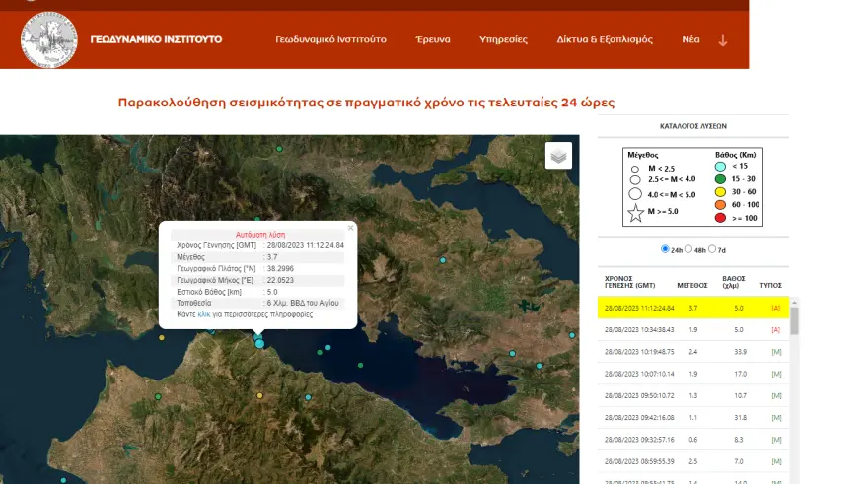Click the κλικ link in the popup

pyautogui.click(x=203, y=314)
